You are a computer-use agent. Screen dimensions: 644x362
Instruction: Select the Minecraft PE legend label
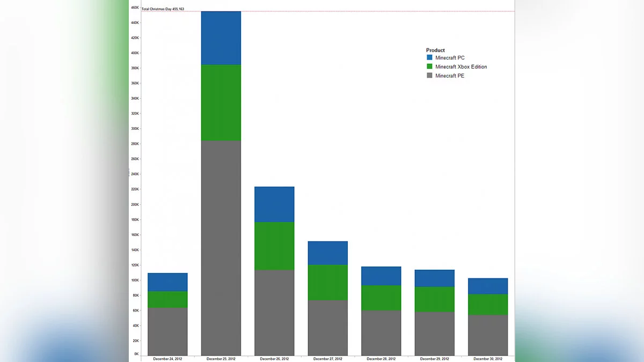(450, 76)
